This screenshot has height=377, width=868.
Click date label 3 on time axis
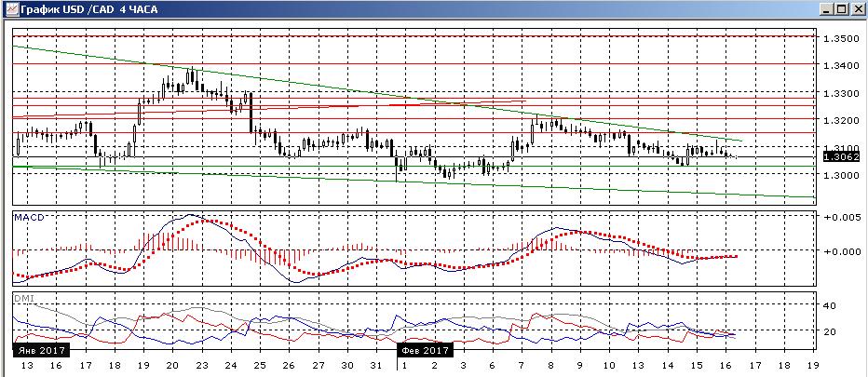[x=463, y=366]
